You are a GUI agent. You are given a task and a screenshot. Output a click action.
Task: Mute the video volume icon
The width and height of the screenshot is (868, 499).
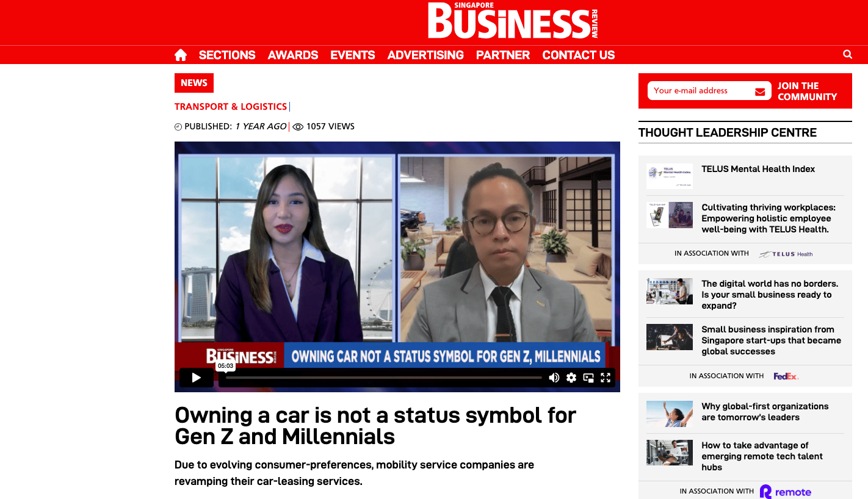[x=554, y=378]
